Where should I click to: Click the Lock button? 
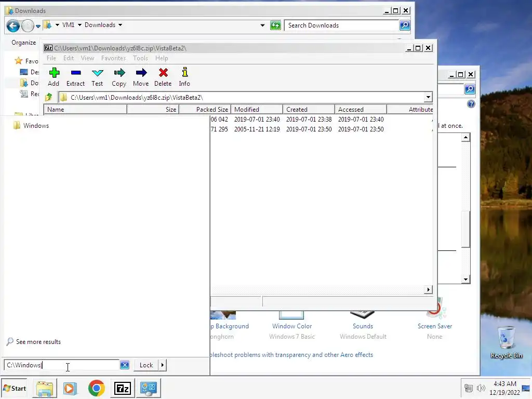[x=146, y=365]
